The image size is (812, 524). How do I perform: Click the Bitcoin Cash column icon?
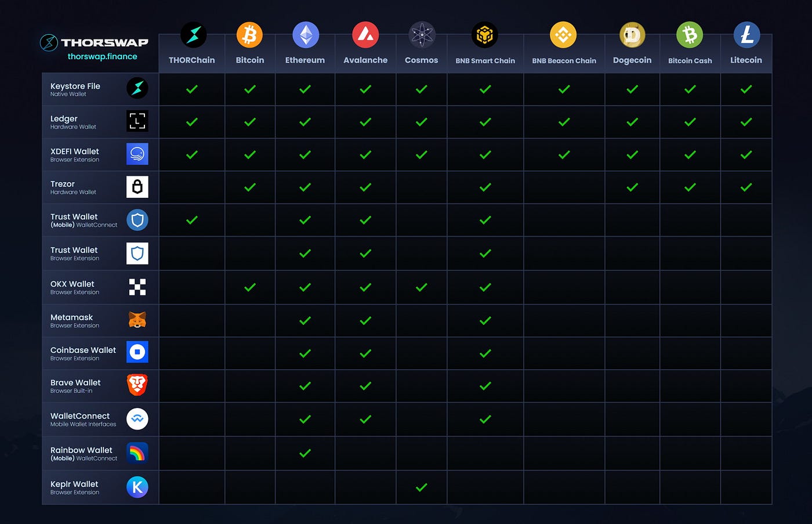click(x=690, y=35)
